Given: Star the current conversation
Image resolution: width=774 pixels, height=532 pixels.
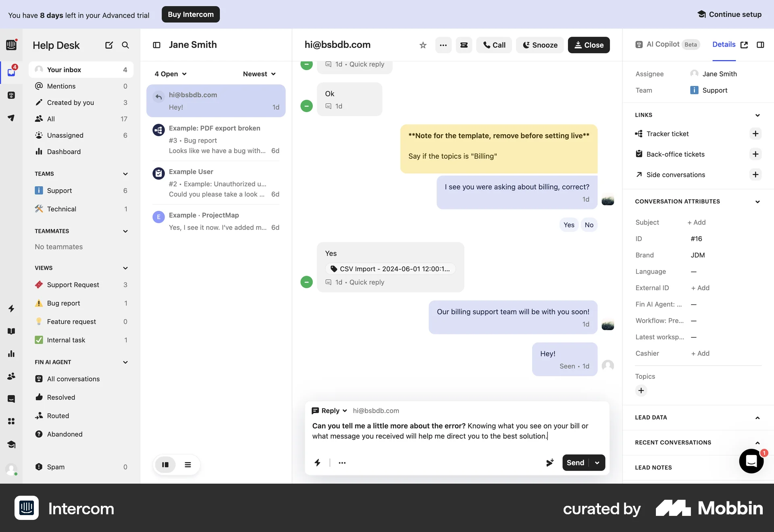Looking at the screenshot, I should [x=423, y=45].
